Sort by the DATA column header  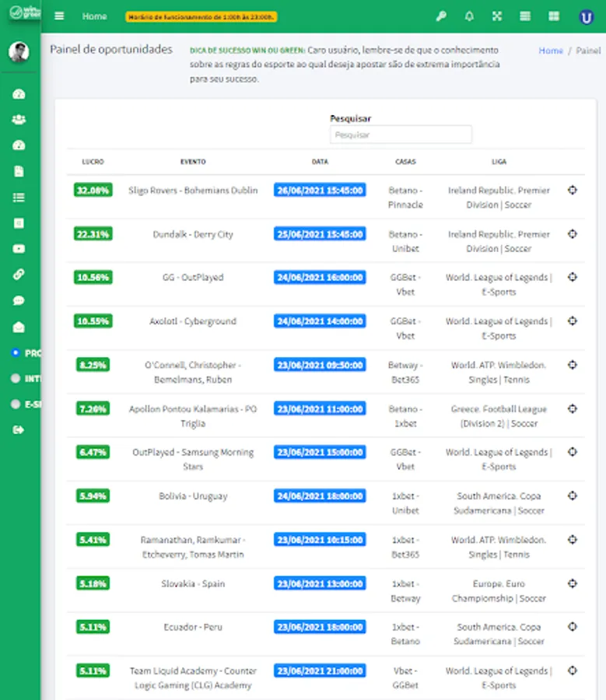click(x=320, y=162)
